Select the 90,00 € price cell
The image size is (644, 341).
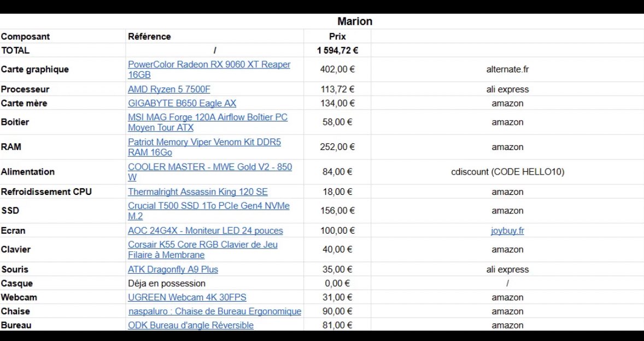(337, 311)
